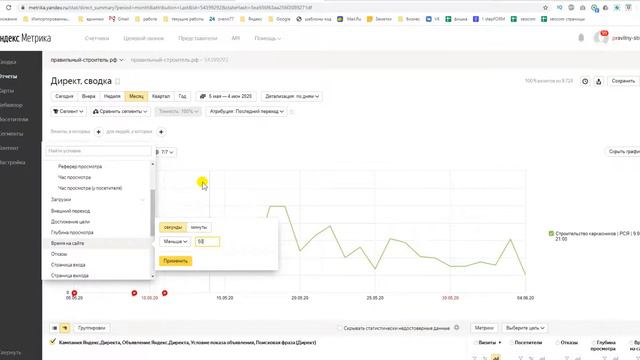
Task: Open the VK bookmark in bookmarks bar
Action: (x=433, y=19)
